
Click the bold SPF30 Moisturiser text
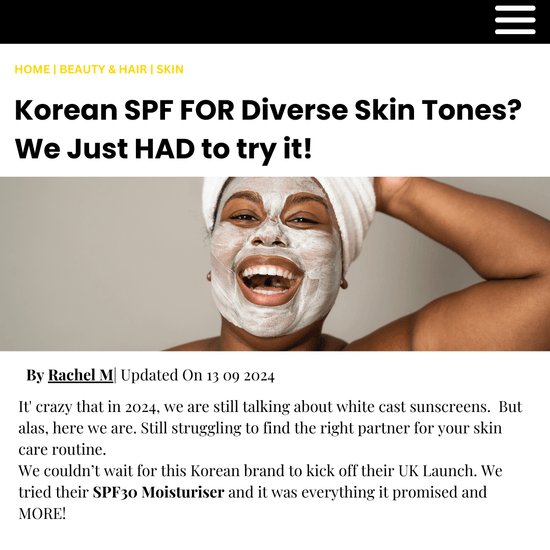click(158, 492)
